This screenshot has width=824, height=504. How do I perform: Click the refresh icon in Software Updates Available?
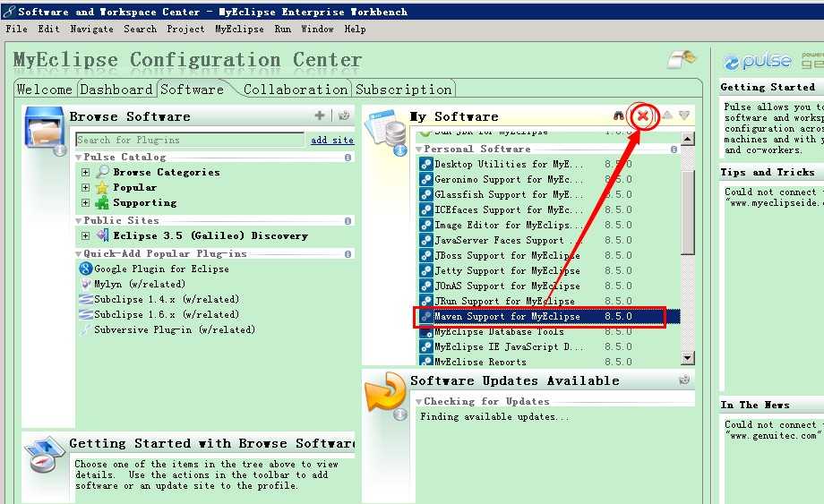click(684, 380)
